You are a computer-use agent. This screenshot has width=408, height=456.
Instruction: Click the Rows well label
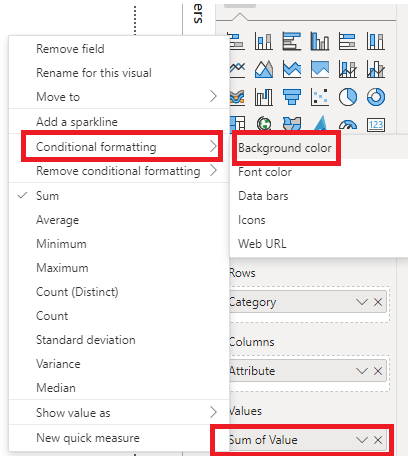click(242, 273)
